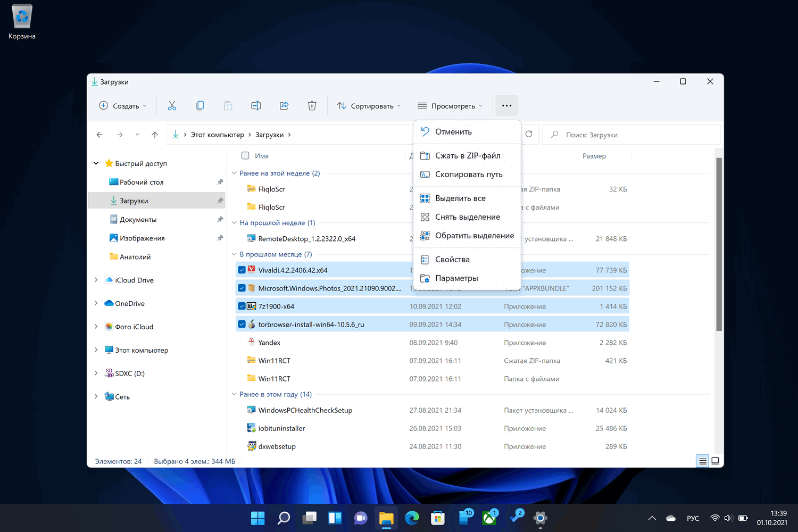The width and height of the screenshot is (798, 532).
Task: Switch to large thumbnails view in status bar
Action: click(x=715, y=461)
